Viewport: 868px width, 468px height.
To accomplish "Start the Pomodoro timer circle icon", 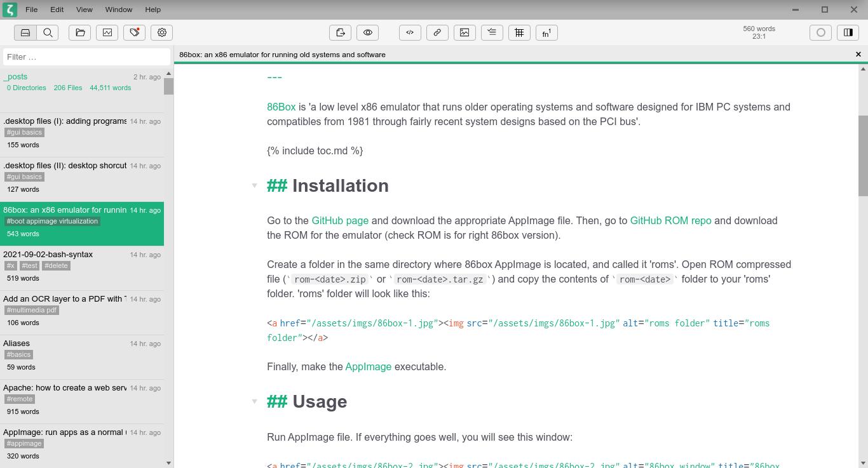I will (821, 32).
